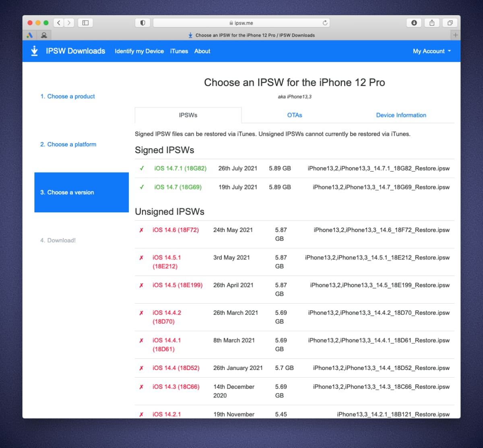Open the Device Information tab

pyautogui.click(x=401, y=115)
